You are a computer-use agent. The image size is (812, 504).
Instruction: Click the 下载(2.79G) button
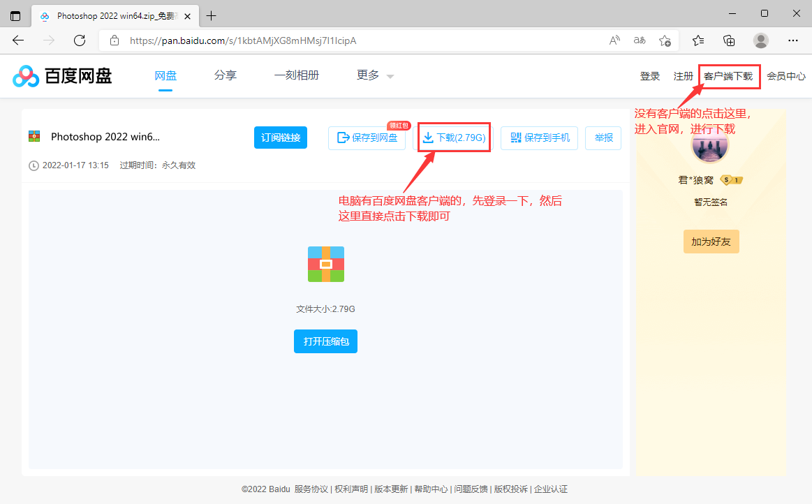point(455,138)
